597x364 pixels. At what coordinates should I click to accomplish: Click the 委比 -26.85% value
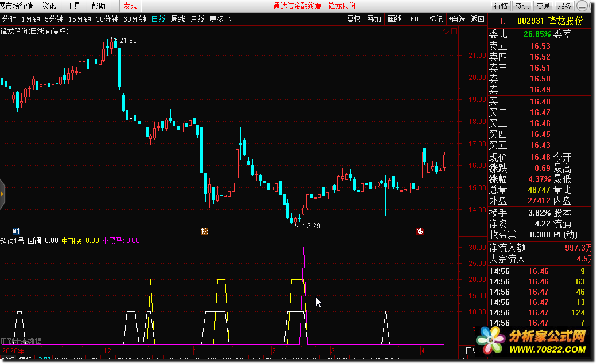pos(536,34)
